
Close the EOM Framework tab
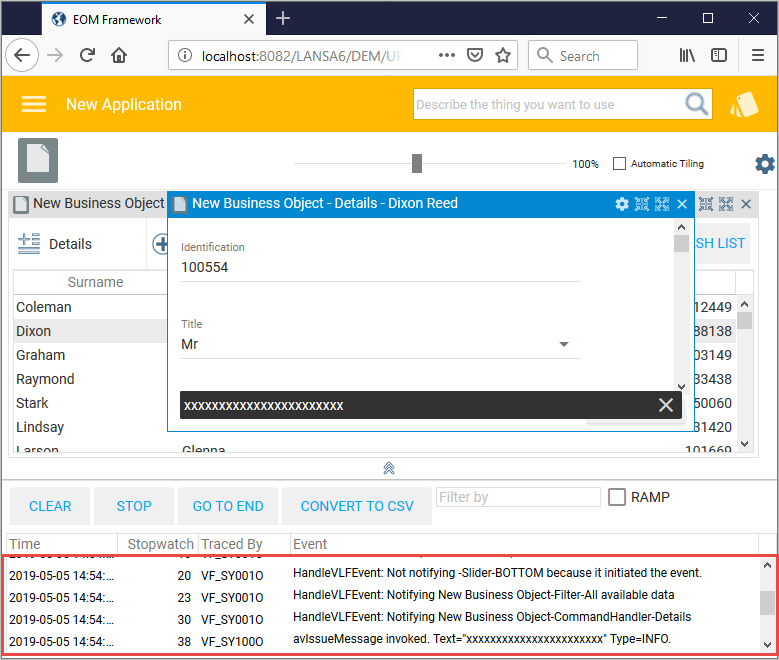click(x=249, y=19)
